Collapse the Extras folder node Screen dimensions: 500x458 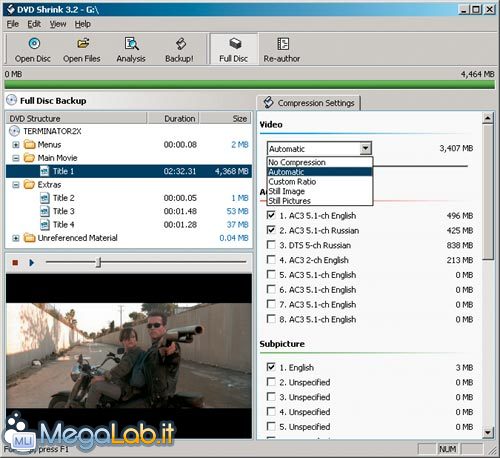[x=16, y=185]
